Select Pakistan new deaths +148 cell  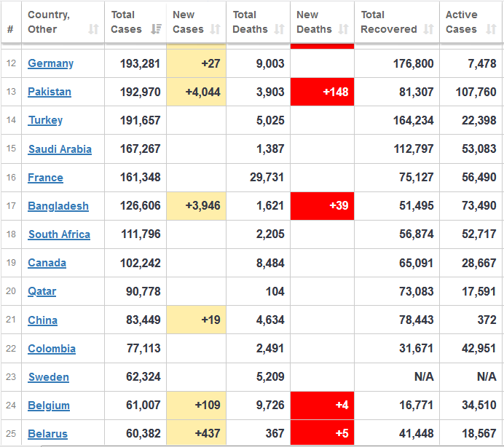coord(322,92)
